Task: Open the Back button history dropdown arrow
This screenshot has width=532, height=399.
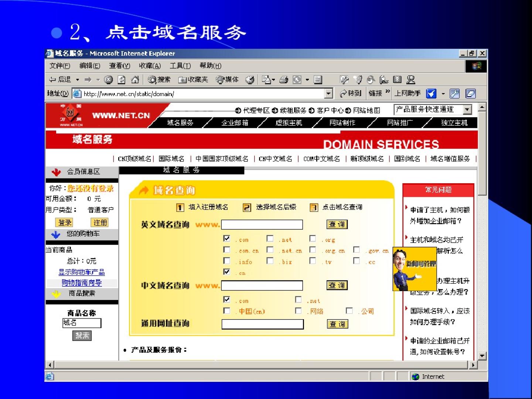Action: pyautogui.click(x=78, y=79)
